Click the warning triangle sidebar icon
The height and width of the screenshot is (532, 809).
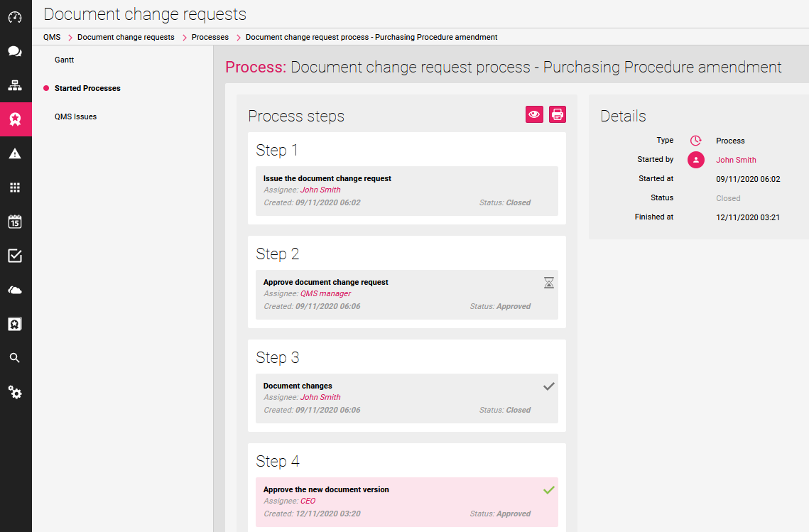pos(15,153)
